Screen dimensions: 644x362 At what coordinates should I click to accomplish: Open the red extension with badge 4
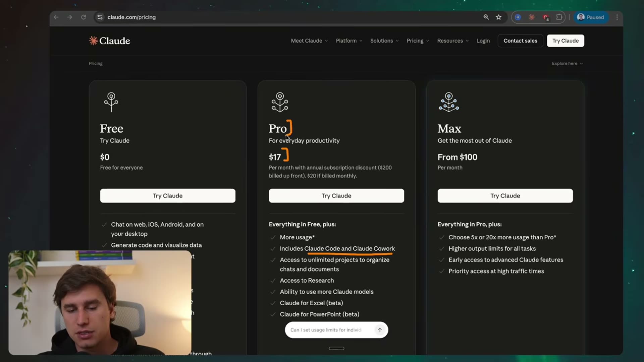(546, 17)
